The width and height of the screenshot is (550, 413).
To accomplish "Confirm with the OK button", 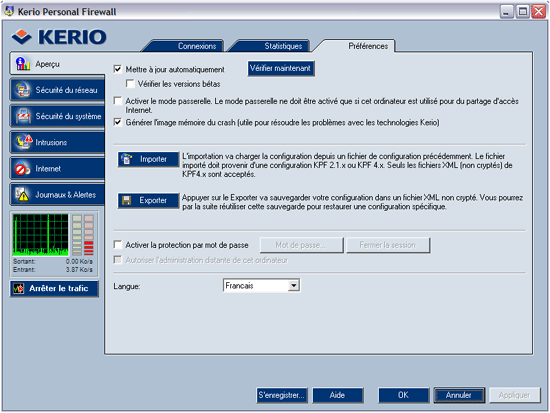I will [403, 395].
